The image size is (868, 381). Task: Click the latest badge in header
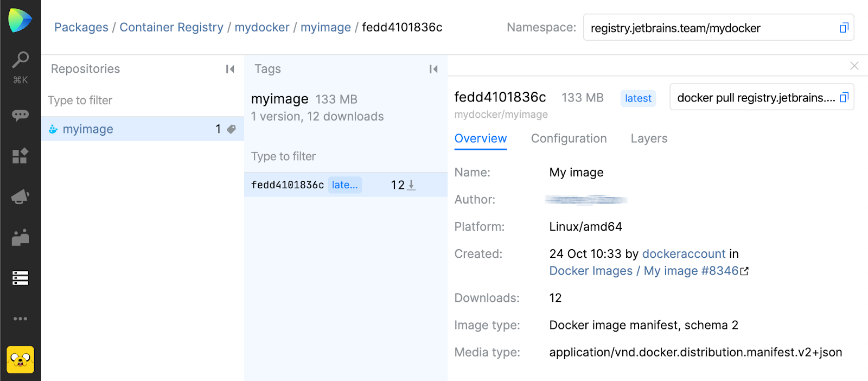pos(638,98)
